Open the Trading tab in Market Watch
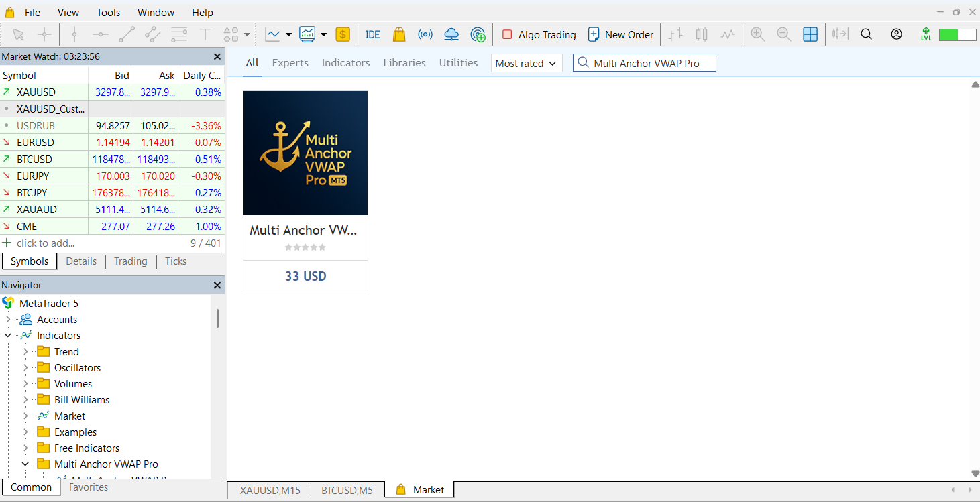 point(131,261)
